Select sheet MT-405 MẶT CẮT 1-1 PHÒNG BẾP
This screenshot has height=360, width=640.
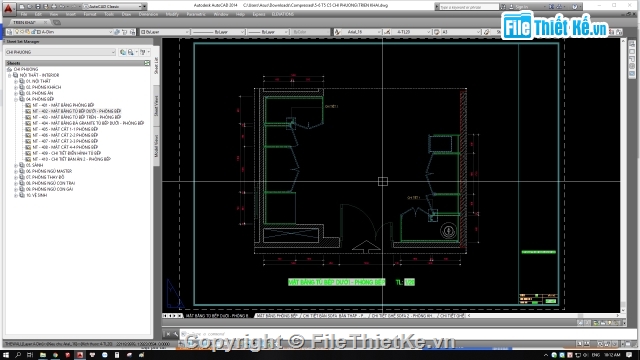coord(65,129)
